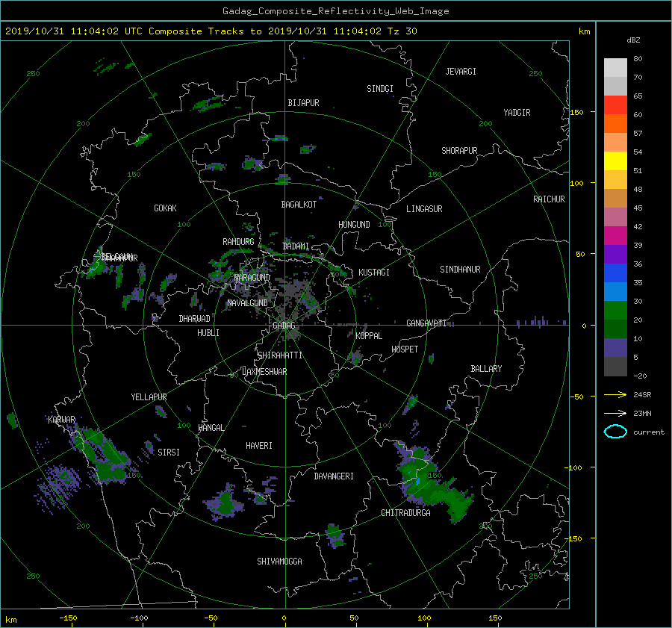Click the BAGALKOT city label
Screen dimensions: 672x628
pos(299,205)
